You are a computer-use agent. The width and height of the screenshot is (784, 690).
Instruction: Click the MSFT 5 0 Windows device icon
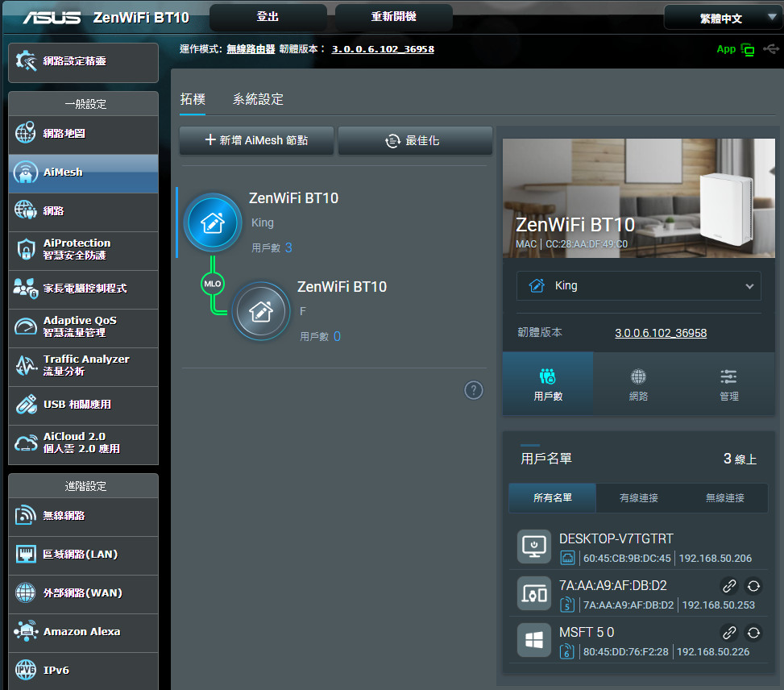tap(534, 640)
